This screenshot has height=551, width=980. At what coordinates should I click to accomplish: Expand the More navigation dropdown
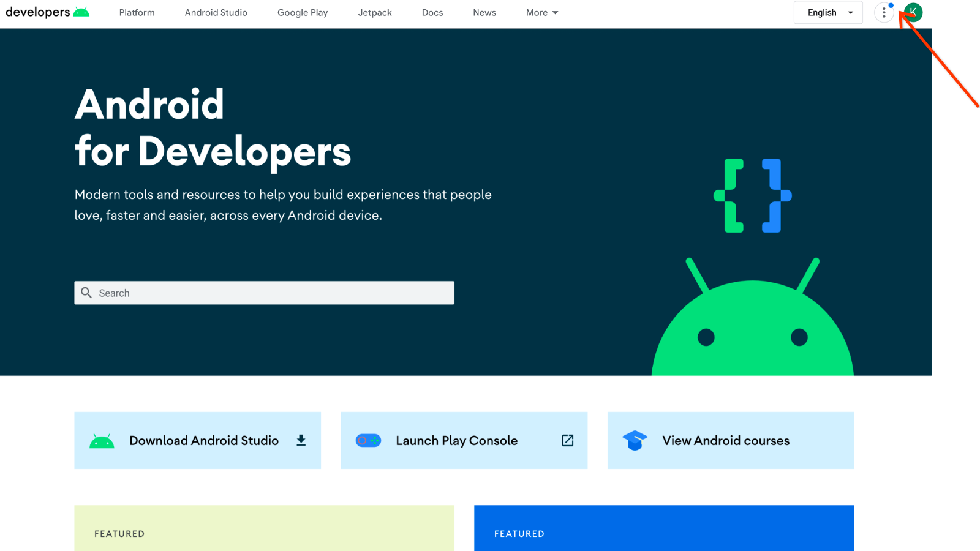[x=541, y=12]
